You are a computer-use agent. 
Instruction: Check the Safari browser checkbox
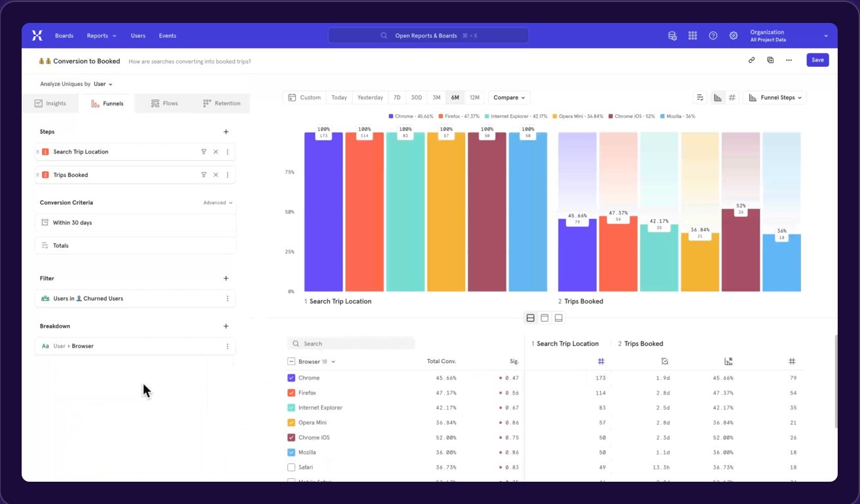click(291, 467)
